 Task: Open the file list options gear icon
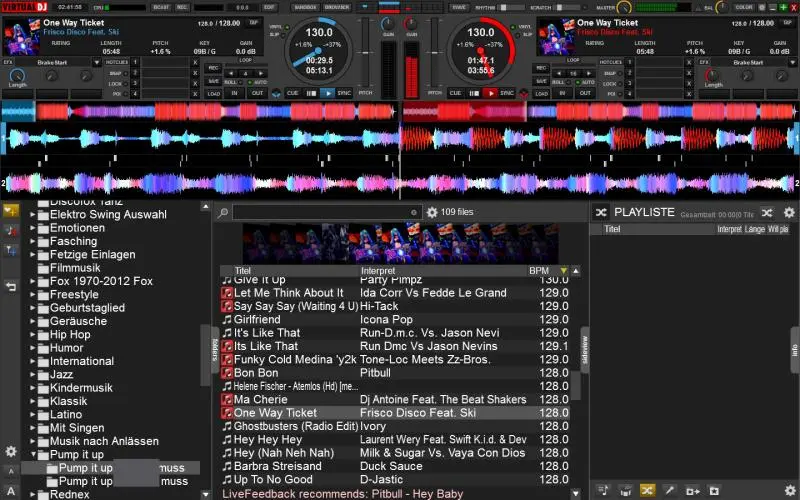click(x=432, y=212)
